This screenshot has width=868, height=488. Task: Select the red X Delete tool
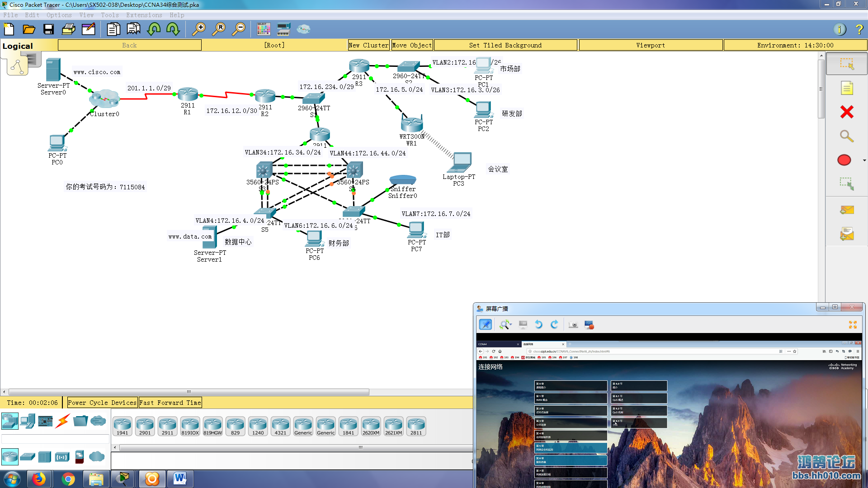point(846,112)
